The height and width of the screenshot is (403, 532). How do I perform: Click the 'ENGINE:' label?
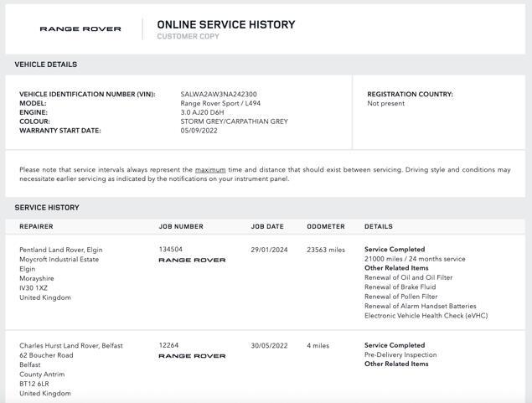34,112
